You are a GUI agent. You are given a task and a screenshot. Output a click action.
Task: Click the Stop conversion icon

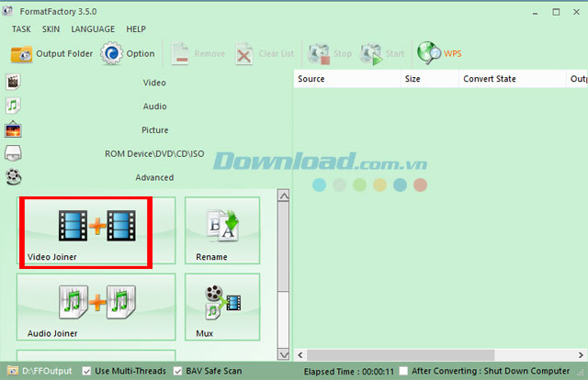coord(319,54)
